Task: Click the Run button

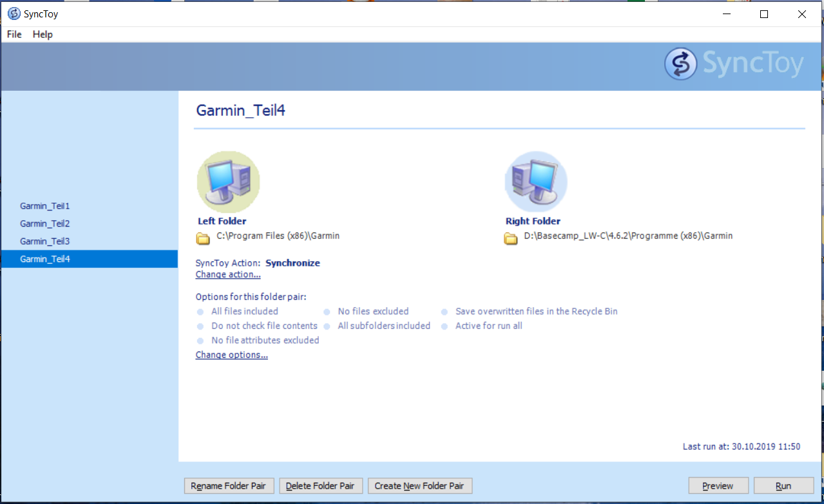Action: click(783, 486)
